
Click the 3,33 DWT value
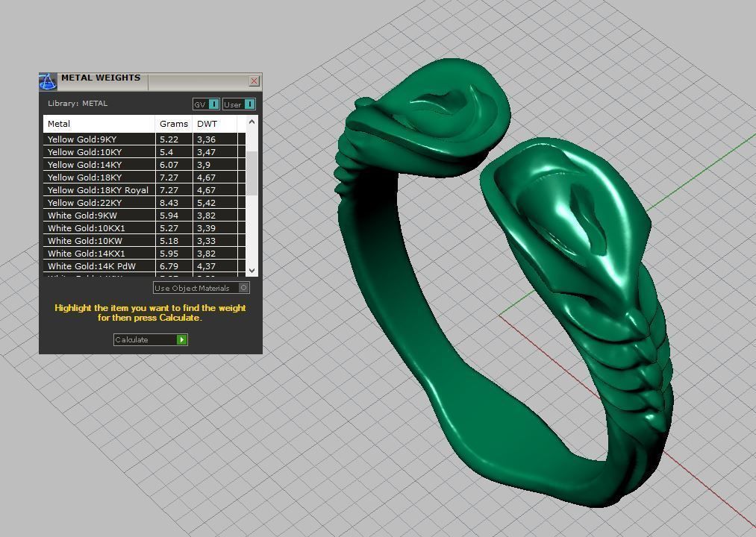(x=207, y=241)
